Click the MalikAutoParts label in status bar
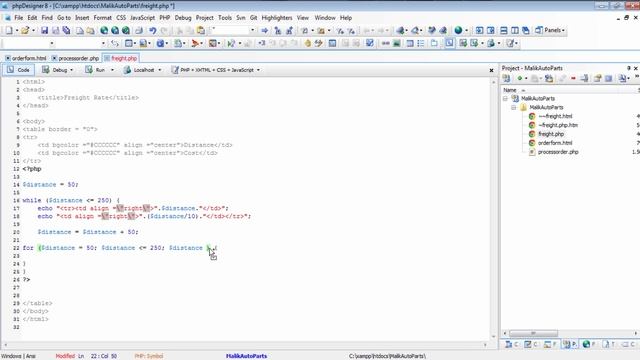The image size is (640, 360). 246,356
